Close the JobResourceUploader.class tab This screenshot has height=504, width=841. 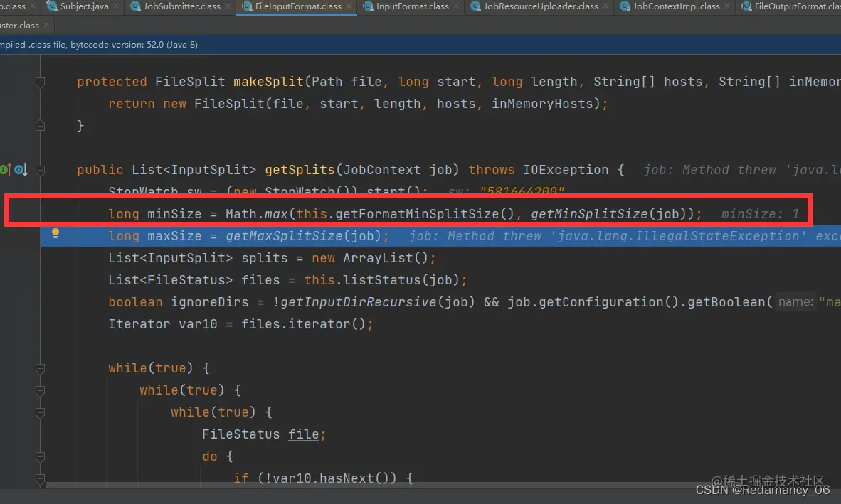(x=605, y=6)
